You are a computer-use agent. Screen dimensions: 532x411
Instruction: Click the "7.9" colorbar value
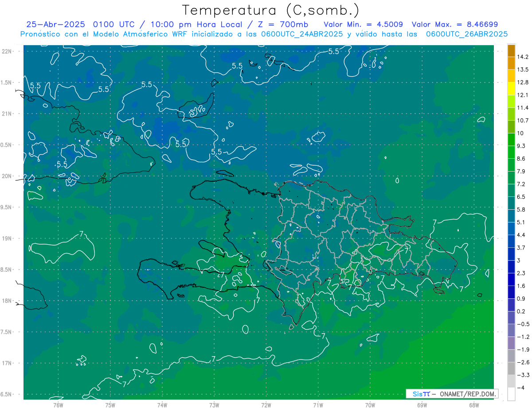[521, 171]
